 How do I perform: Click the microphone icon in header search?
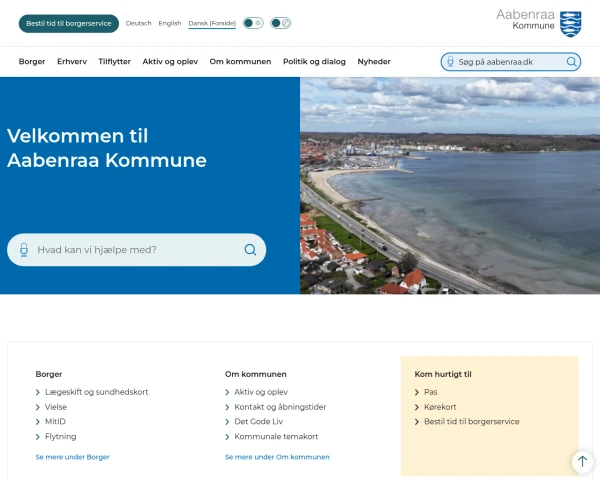coord(450,62)
